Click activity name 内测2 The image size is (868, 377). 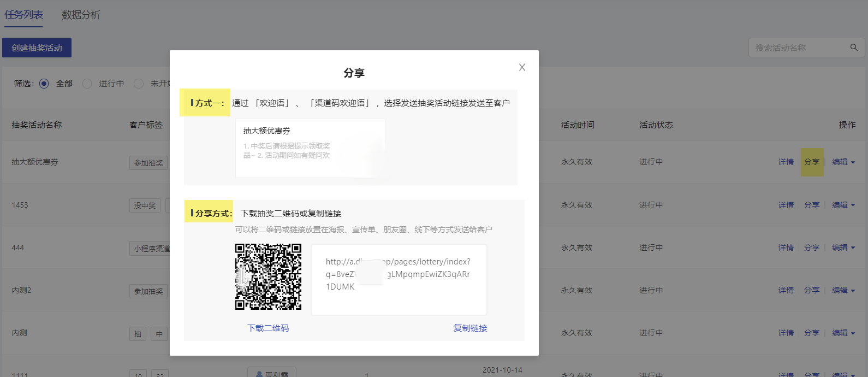21,290
